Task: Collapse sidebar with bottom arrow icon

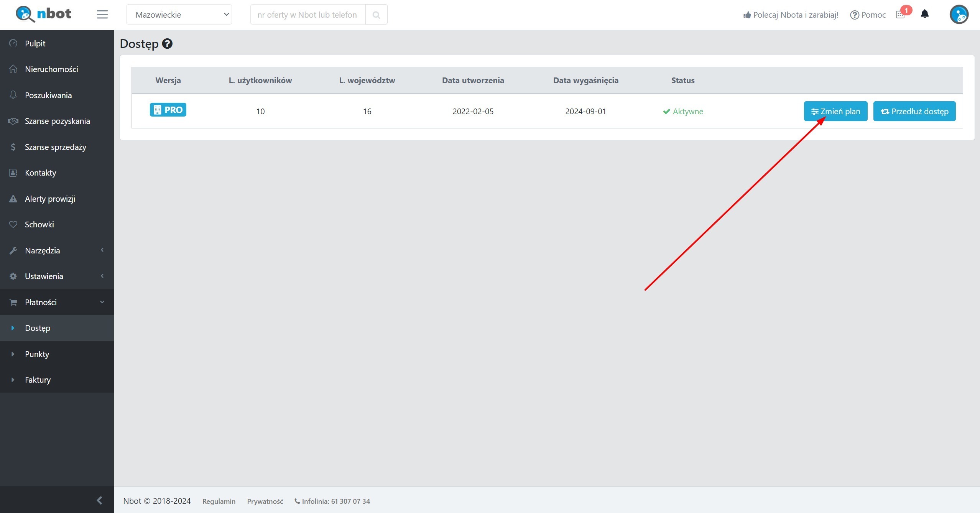Action: 99,500
